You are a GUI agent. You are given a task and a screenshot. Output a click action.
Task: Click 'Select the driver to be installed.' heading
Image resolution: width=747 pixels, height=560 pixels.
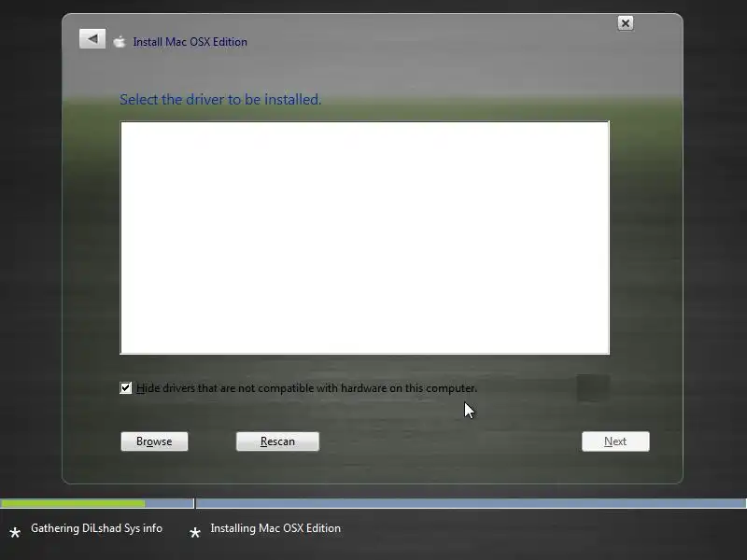tap(220, 100)
